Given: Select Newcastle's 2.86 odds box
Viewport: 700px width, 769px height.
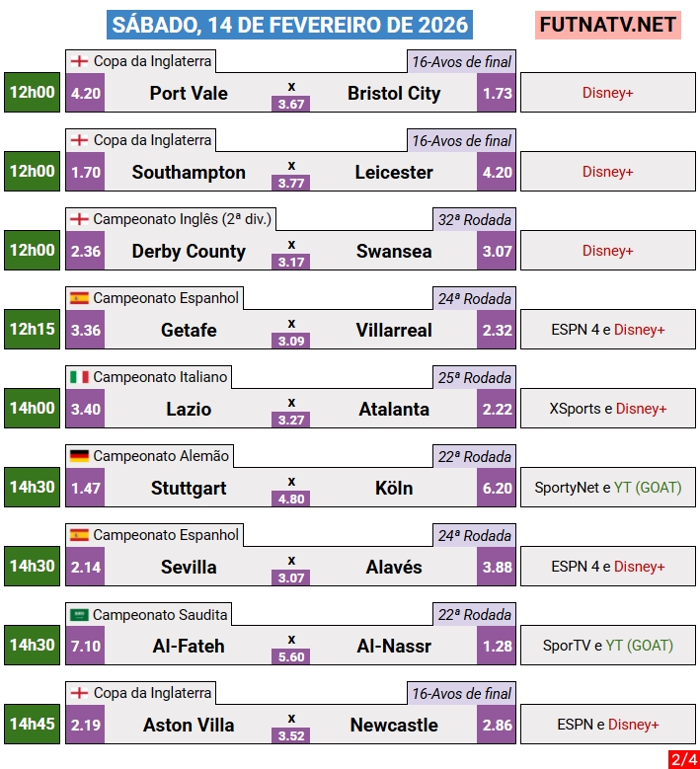Looking at the screenshot, I should (x=498, y=726).
